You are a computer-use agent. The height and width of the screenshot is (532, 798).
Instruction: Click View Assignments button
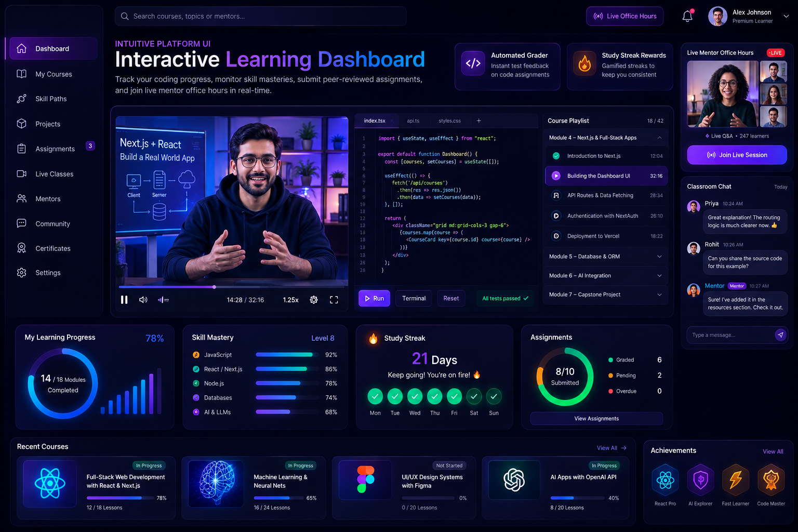coord(596,418)
